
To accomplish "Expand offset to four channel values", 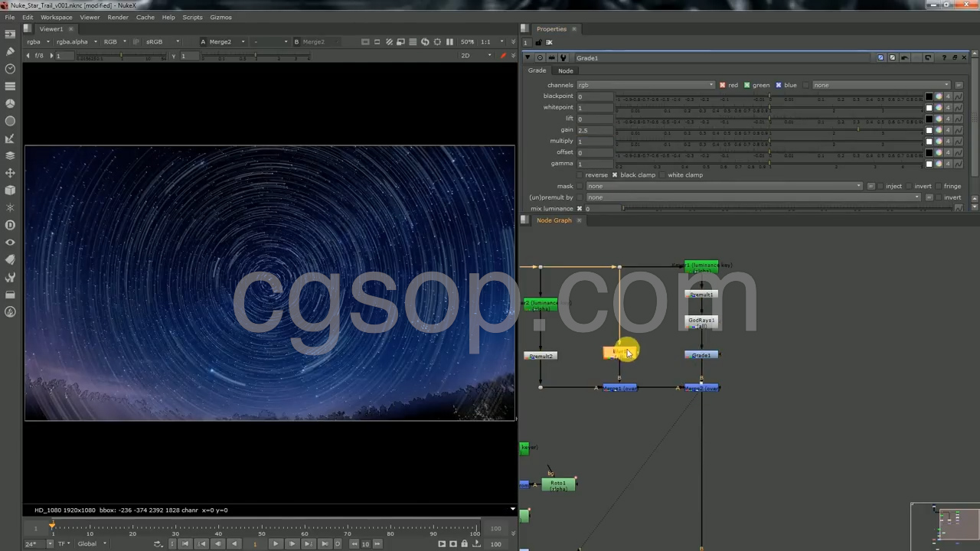I will [948, 152].
